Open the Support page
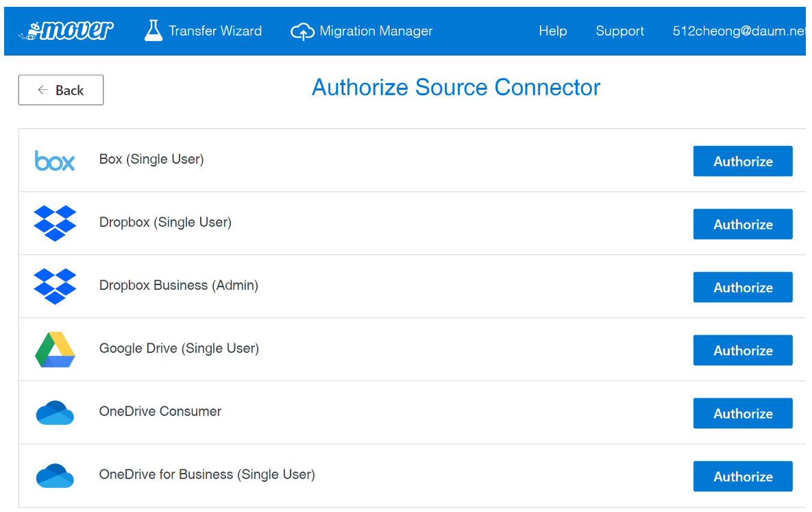Image resolution: width=812 pixels, height=512 pixels. pyautogui.click(x=620, y=31)
